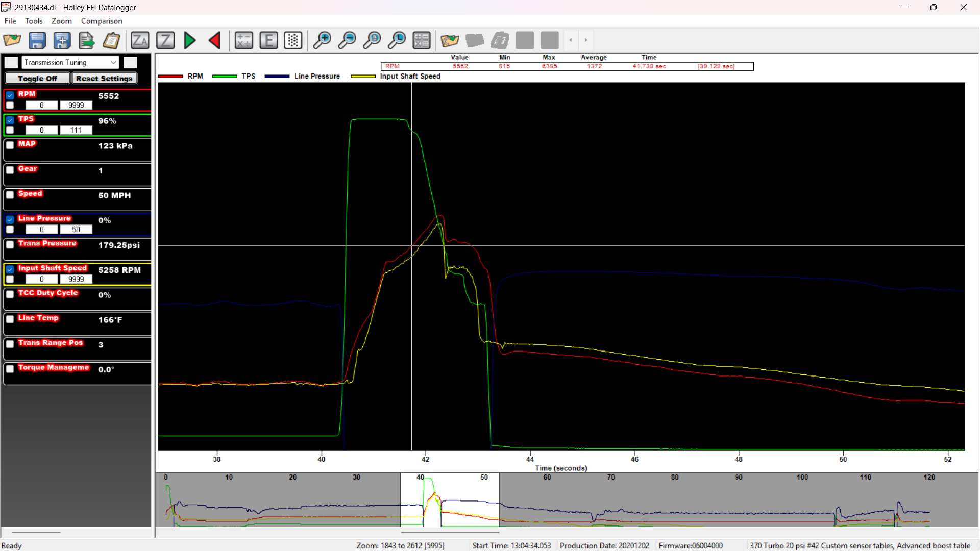Screen dimensions: 980x551
Task: Open the Tools menu
Action: coord(34,21)
